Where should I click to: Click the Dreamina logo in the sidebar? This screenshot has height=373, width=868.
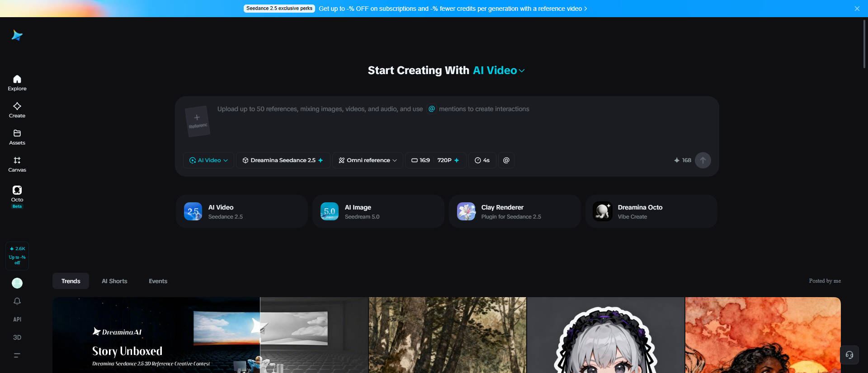coord(17,35)
